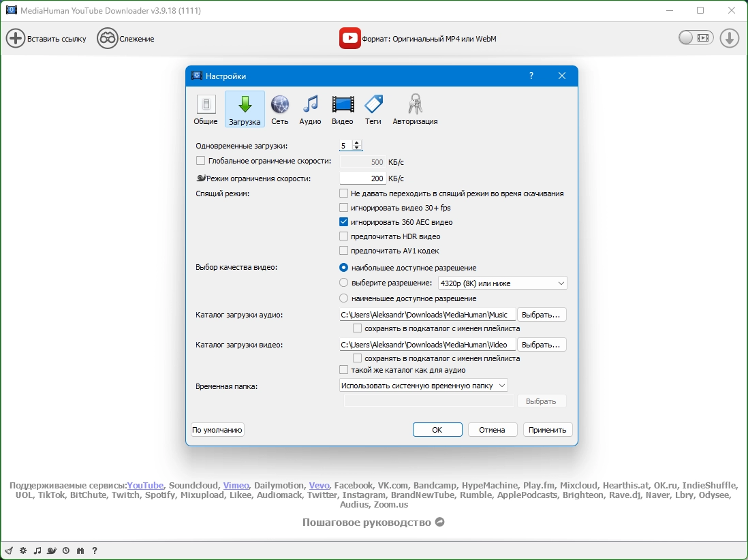Click the music note icon in status bar
The width and height of the screenshot is (748, 560).
[x=37, y=550]
